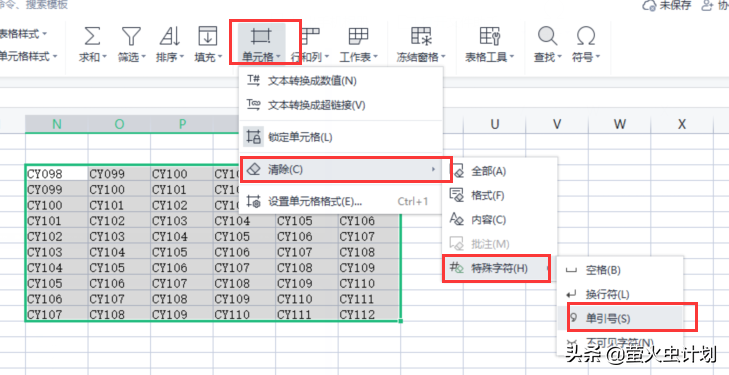Screen dimensions: 729x375
Task: Click the icon beside 全部(A)
Action: (x=457, y=171)
